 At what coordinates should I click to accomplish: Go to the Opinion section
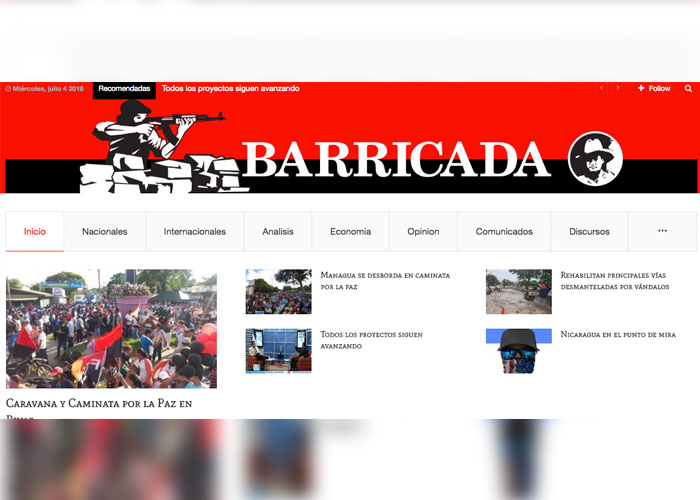[423, 232]
